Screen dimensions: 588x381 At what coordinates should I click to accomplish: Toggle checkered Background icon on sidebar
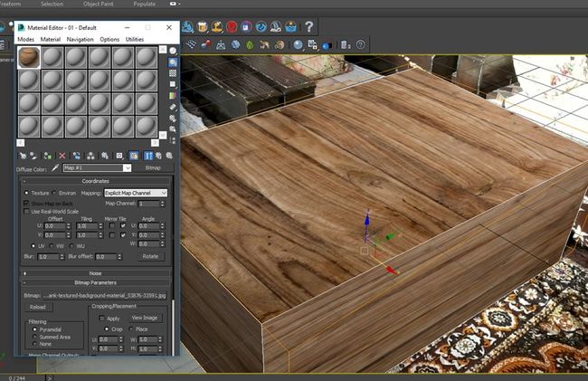point(173,73)
